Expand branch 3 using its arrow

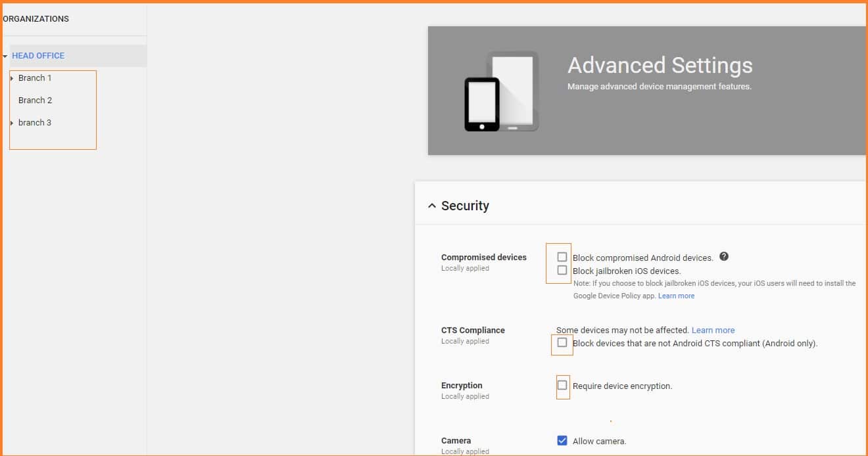12,123
